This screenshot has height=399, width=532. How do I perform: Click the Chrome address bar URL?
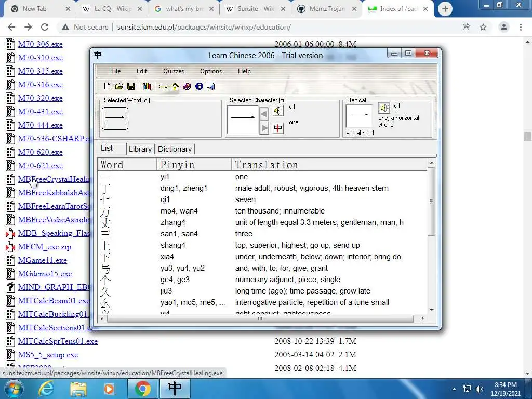(x=204, y=27)
